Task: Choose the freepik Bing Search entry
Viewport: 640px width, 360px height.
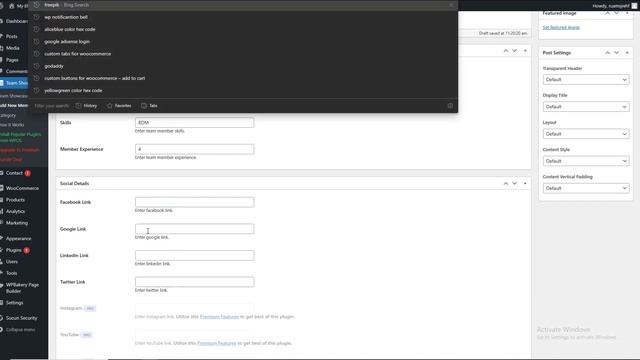Action: (x=243, y=5)
